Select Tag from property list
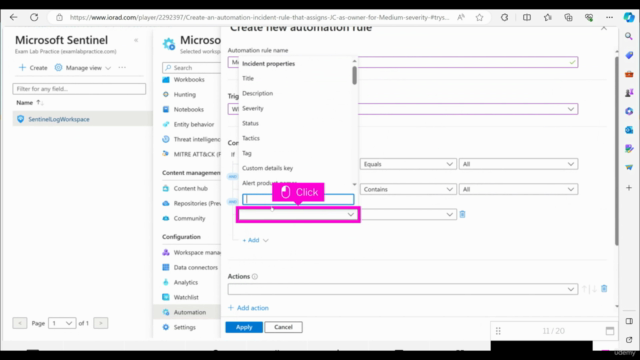 [247, 153]
